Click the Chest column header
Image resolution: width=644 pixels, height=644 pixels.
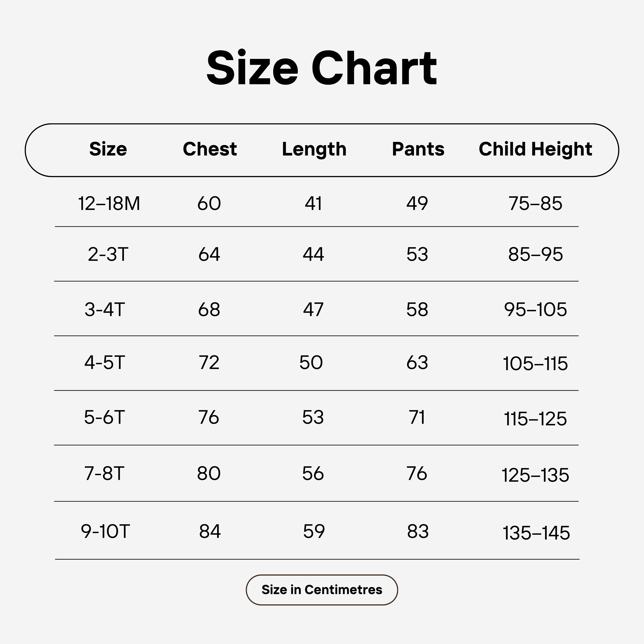(210, 149)
